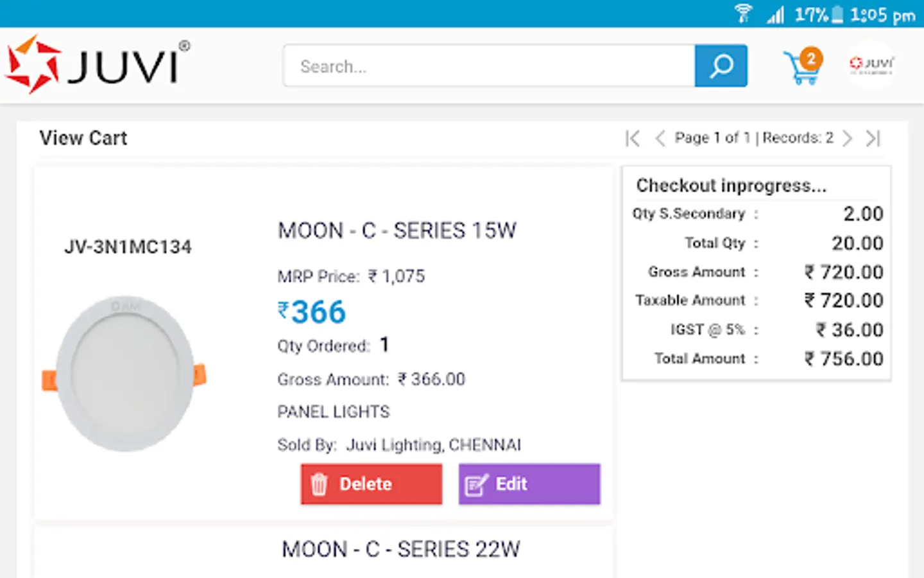Viewport: 924px width, 578px height.
Task: Click the magnifier search button
Action: (721, 66)
